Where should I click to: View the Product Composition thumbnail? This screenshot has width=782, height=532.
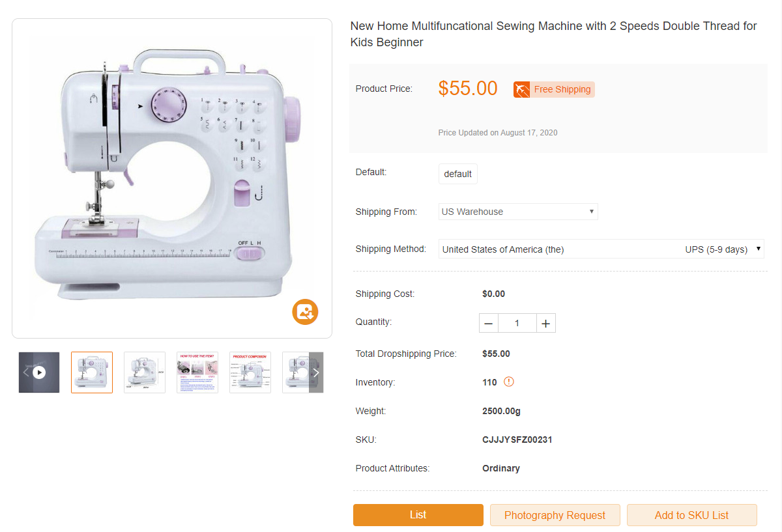point(250,372)
